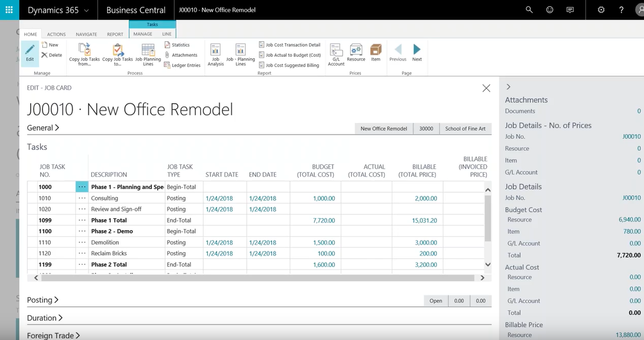The width and height of the screenshot is (644, 340).
Task: Open Item prices
Action: point(376,53)
